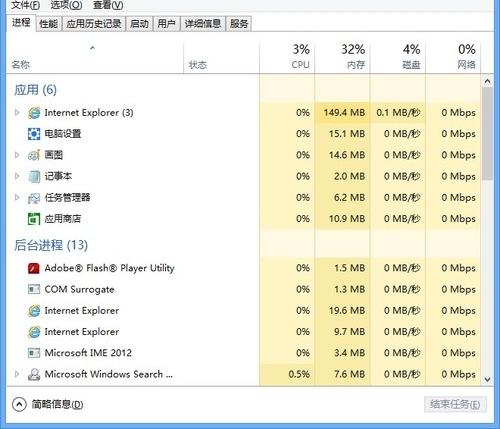Image resolution: width=500 pixels, height=429 pixels.
Task: Click the 14.6 MB memory cell
Action: (342, 155)
